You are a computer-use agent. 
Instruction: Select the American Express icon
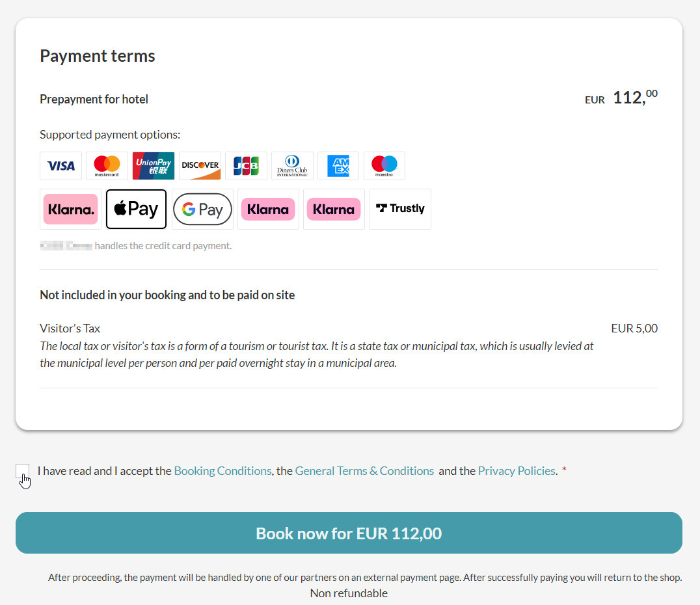pos(338,166)
